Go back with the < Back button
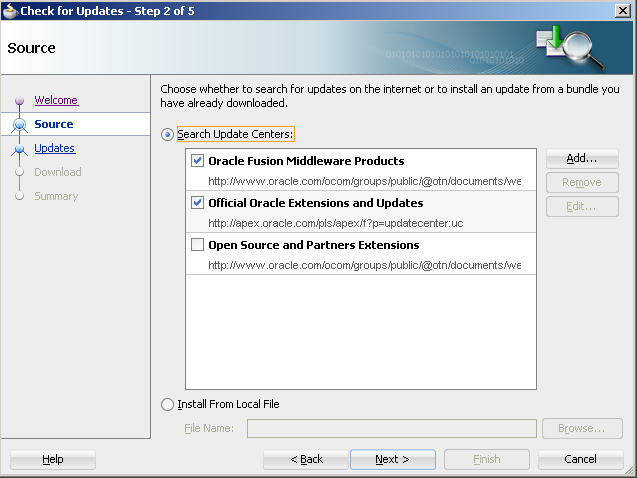Screen dimensions: 637x478 coord(306,459)
